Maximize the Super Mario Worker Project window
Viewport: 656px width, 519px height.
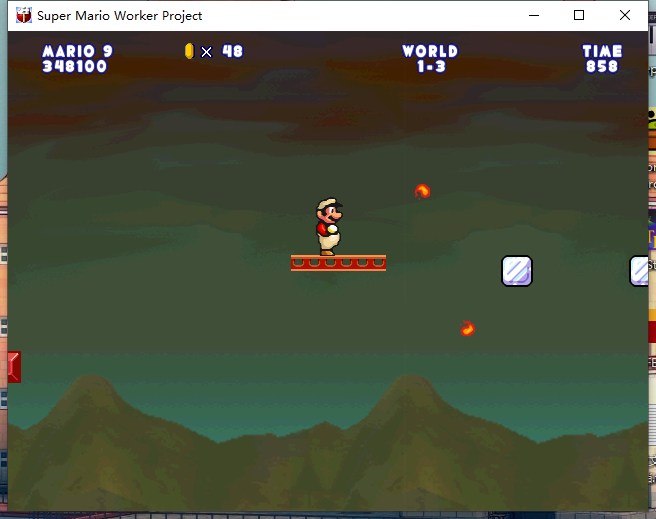pos(579,15)
